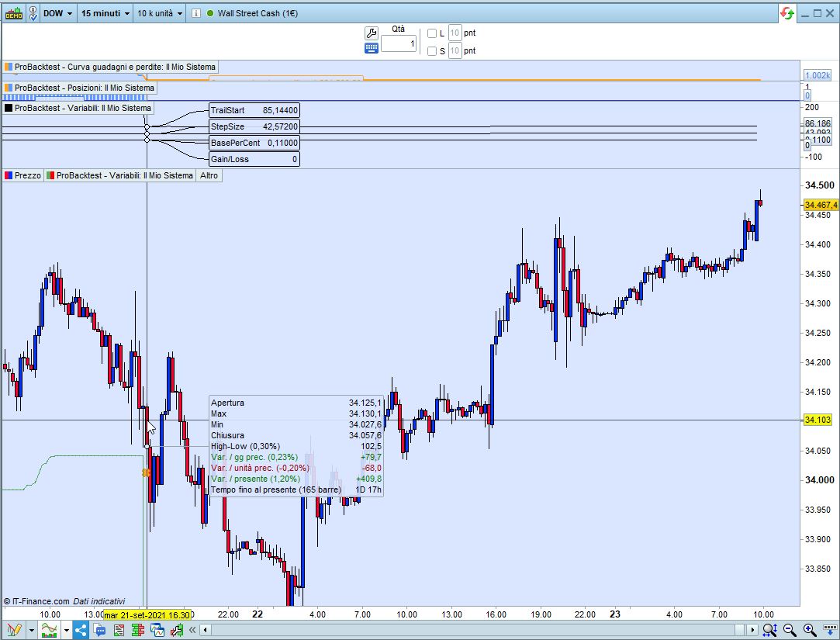Open the trading settings wrench icon

click(x=372, y=33)
